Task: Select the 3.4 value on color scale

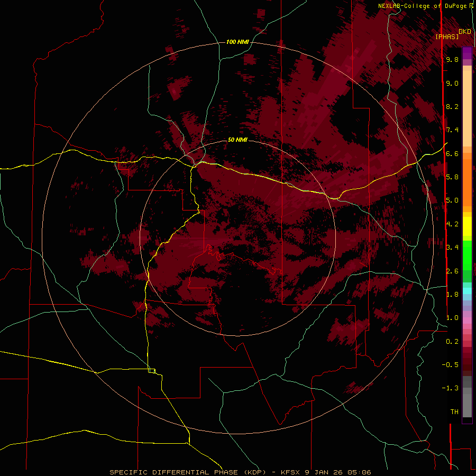Action: [452, 248]
